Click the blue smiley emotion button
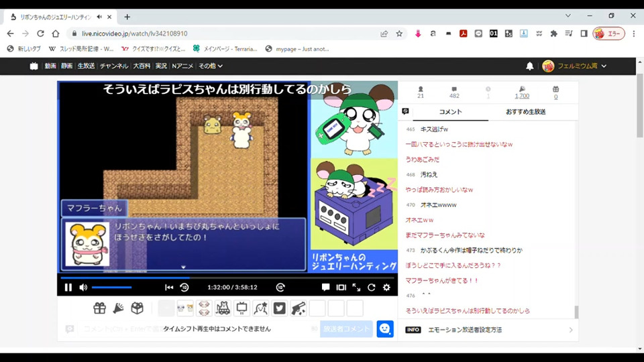Screen dimensions: 644x362 [385, 328]
